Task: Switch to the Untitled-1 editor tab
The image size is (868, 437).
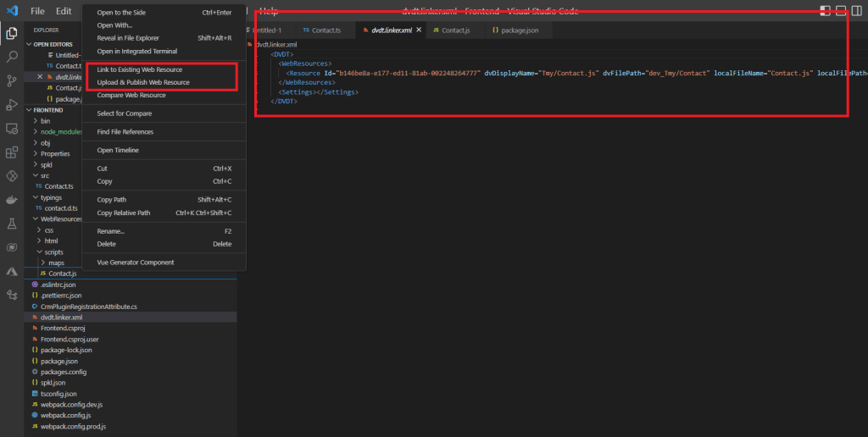Action: [269, 30]
